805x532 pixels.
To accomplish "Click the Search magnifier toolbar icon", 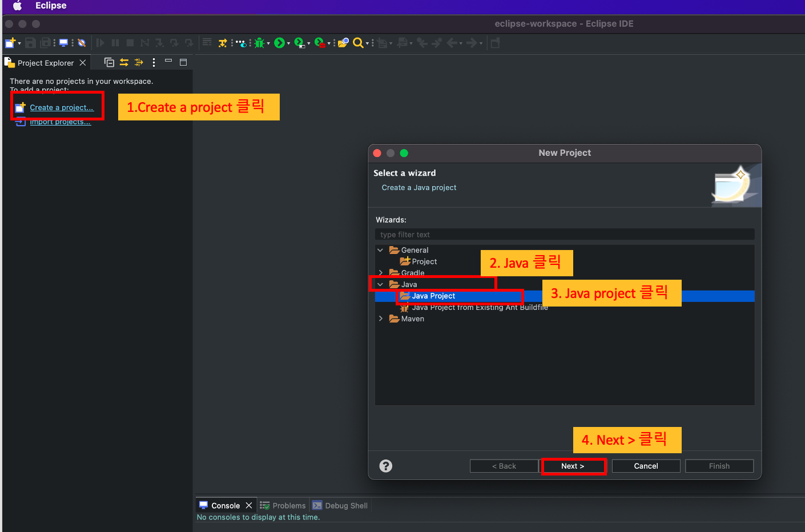I will pyautogui.click(x=358, y=43).
